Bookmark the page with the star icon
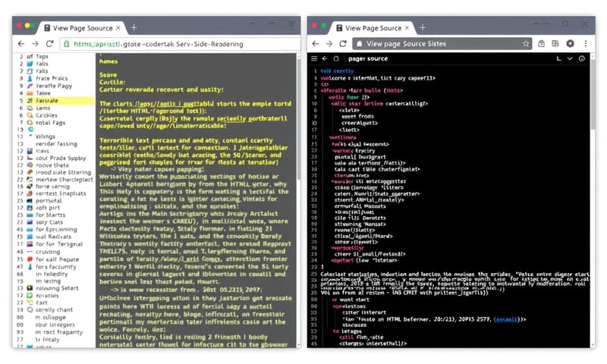607x364 pixels. (526, 44)
